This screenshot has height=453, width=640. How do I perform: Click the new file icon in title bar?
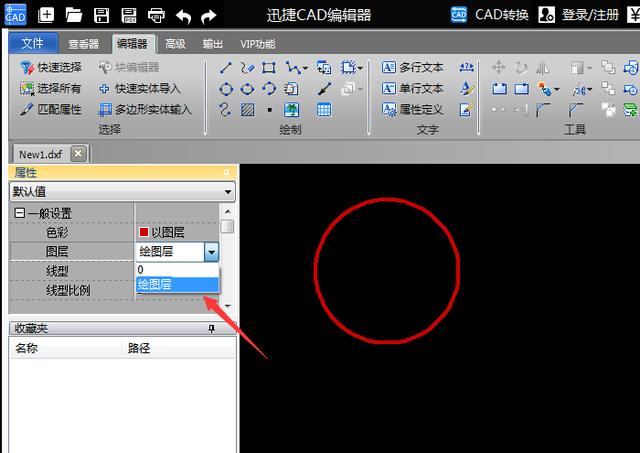point(46,16)
